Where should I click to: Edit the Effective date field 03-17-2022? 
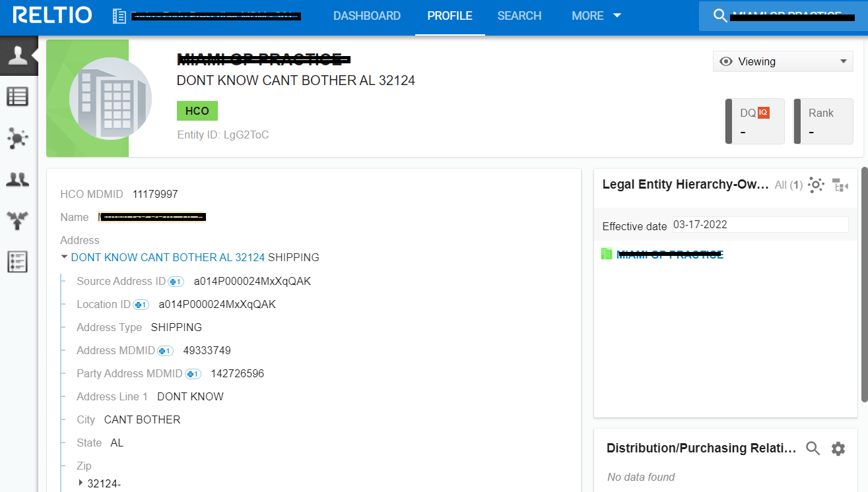[x=760, y=225]
